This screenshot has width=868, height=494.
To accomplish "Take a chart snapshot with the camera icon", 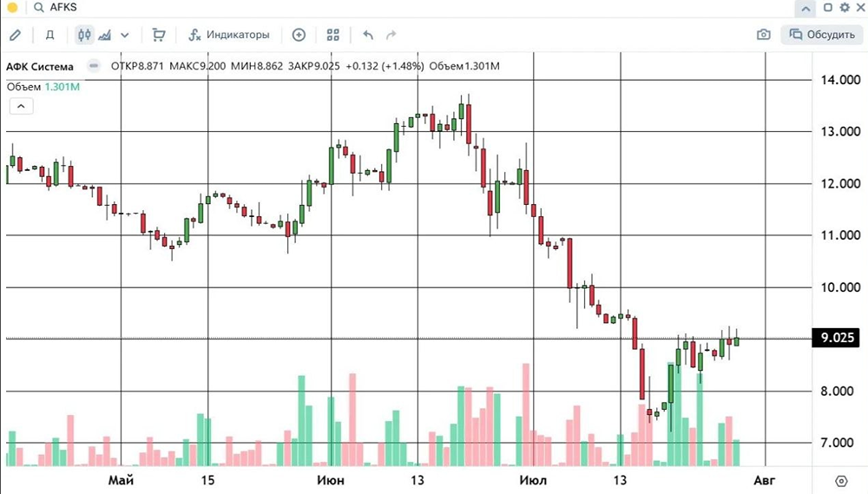I will (763, 35).
